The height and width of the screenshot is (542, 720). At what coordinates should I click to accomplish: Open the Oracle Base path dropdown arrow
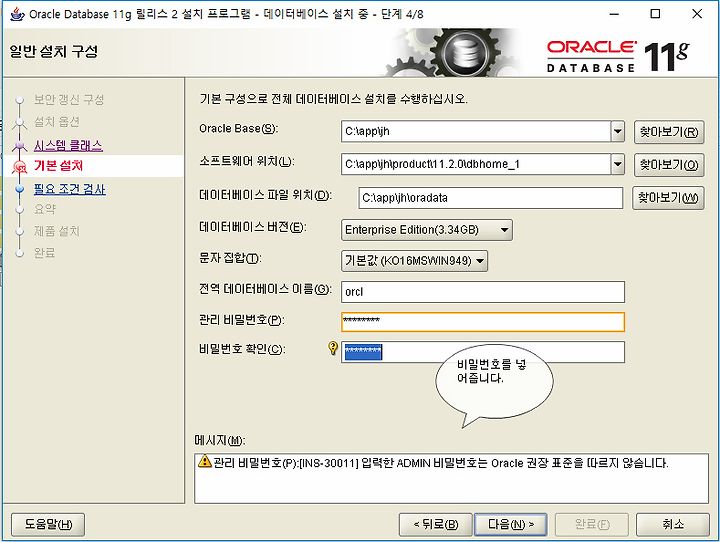coord(618,131)
